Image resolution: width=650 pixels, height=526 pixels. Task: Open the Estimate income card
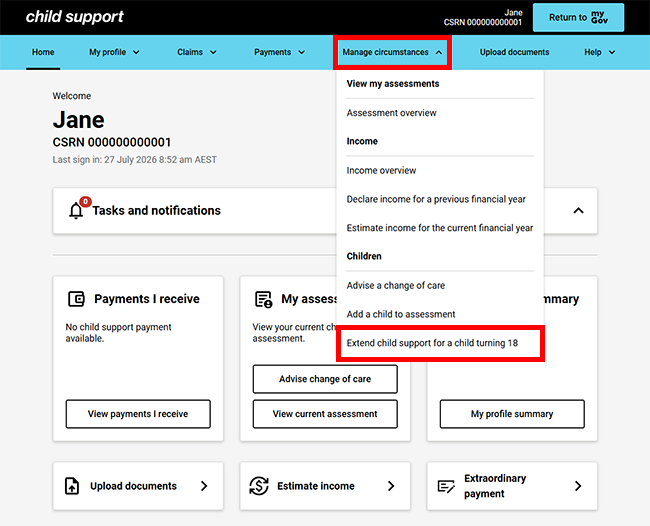click(325, 486)
